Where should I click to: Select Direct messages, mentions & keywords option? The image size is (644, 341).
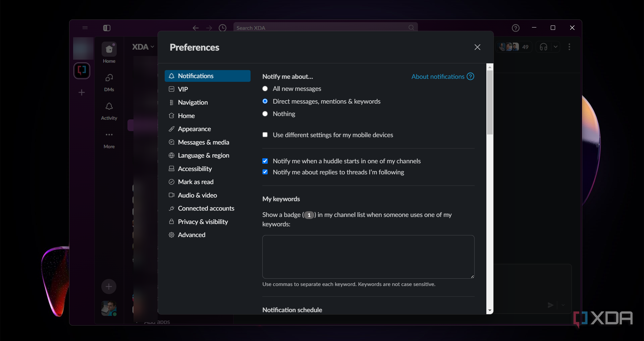(265, 101)
